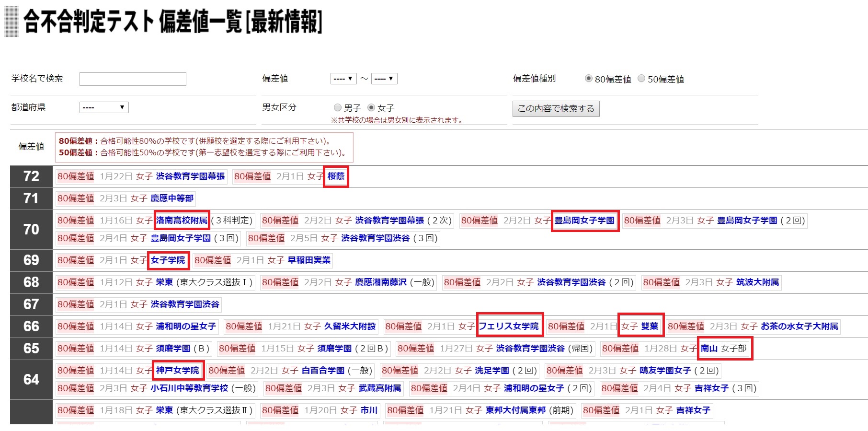Viewport: 868px width, 431px height.
Task: Focus the 学校名で検索 text field
Action: (x=133, y=79)
